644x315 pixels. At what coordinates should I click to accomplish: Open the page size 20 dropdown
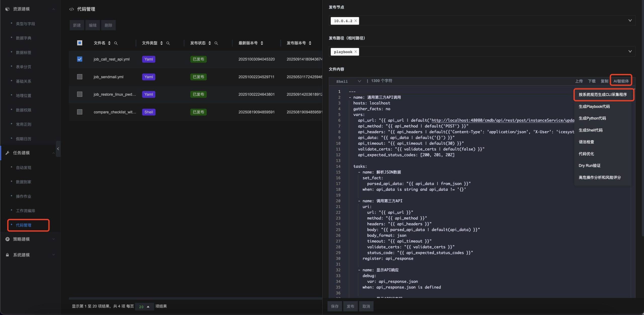[144, 307]
